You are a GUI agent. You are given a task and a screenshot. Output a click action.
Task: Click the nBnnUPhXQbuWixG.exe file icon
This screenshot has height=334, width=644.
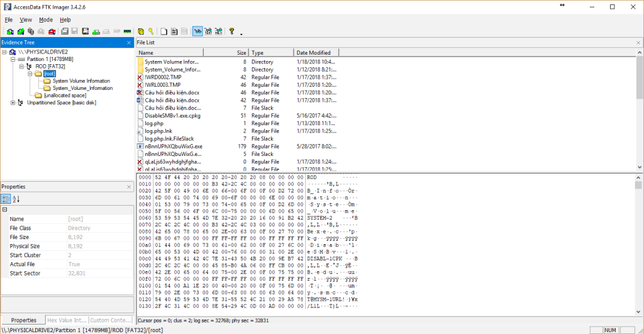click(x=140, y=147)
